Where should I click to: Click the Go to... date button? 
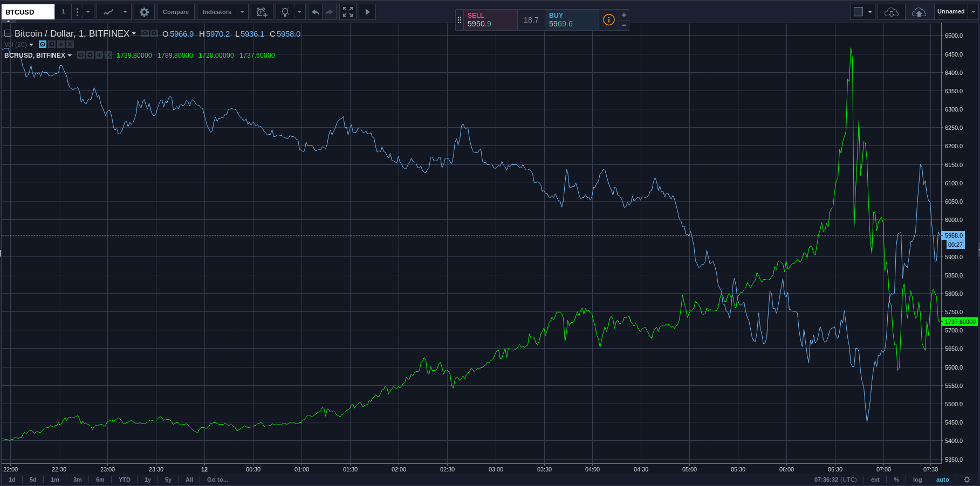click(x=217, y=480)
